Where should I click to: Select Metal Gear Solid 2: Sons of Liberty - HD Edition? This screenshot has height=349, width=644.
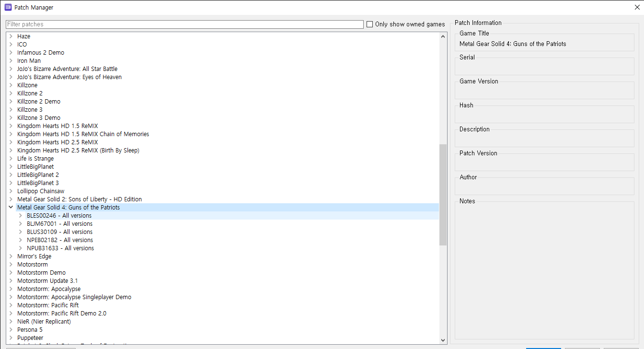pyautogui.click(x=80, y=199)
